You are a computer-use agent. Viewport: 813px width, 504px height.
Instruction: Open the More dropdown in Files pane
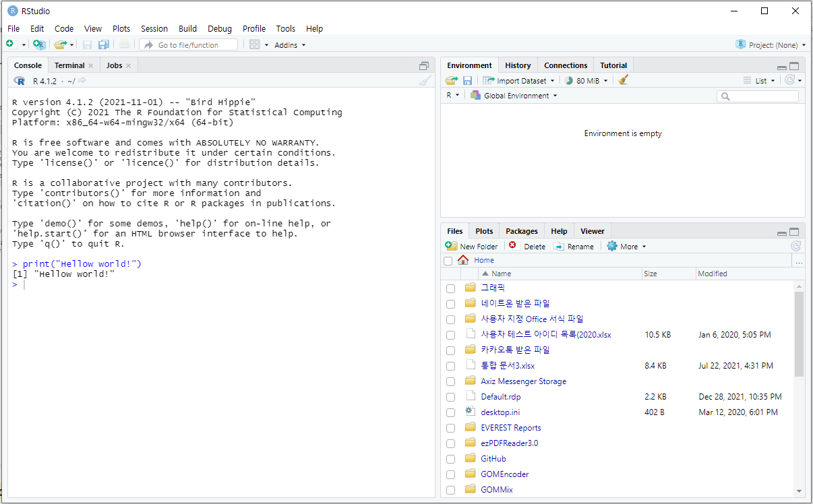626,247
